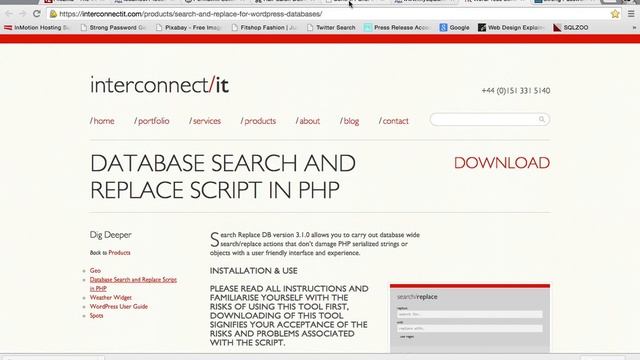Click the padlock icon in address bar
The height and width of the screenshot is (360, 640).
[x=53, y=14]
